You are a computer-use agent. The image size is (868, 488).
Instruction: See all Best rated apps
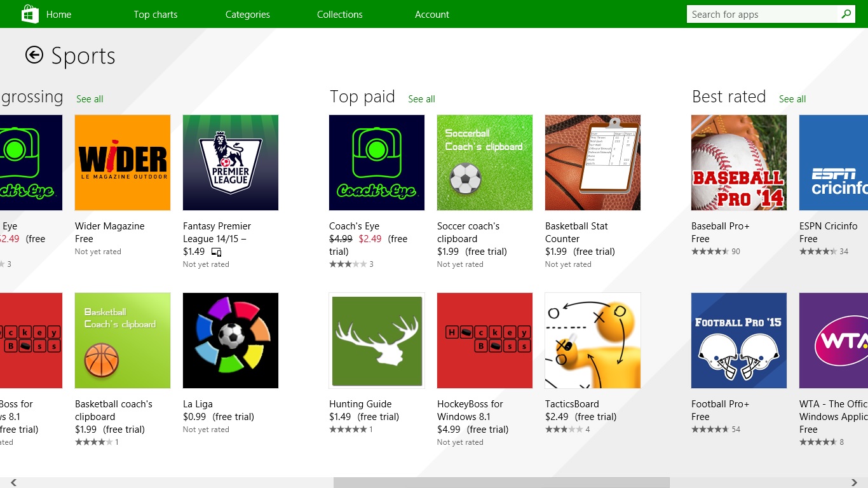(x=792, y=99)
